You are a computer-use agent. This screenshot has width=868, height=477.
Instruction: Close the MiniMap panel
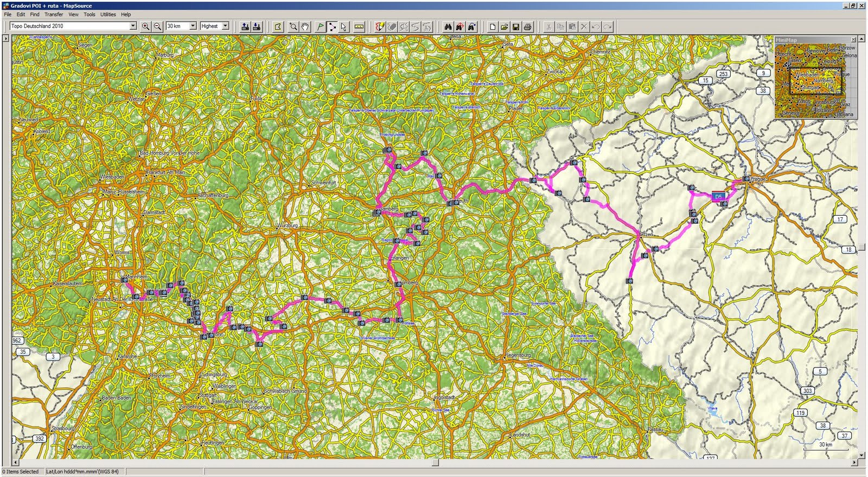tap(853, 40)
